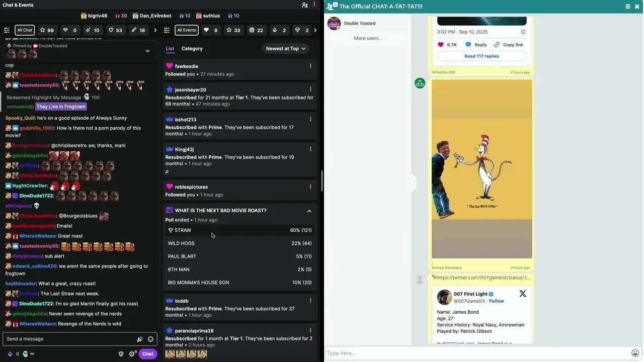Image resolution: width=644 pixels, height=362 pixels.
Task: Open the channel points bits icon
Action: coord(10,354)
